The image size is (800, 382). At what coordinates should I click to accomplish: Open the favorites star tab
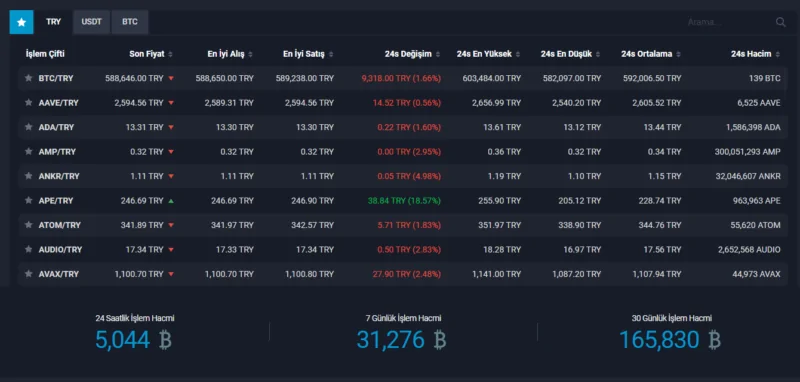pyautogui.click(x=21, y=22)
